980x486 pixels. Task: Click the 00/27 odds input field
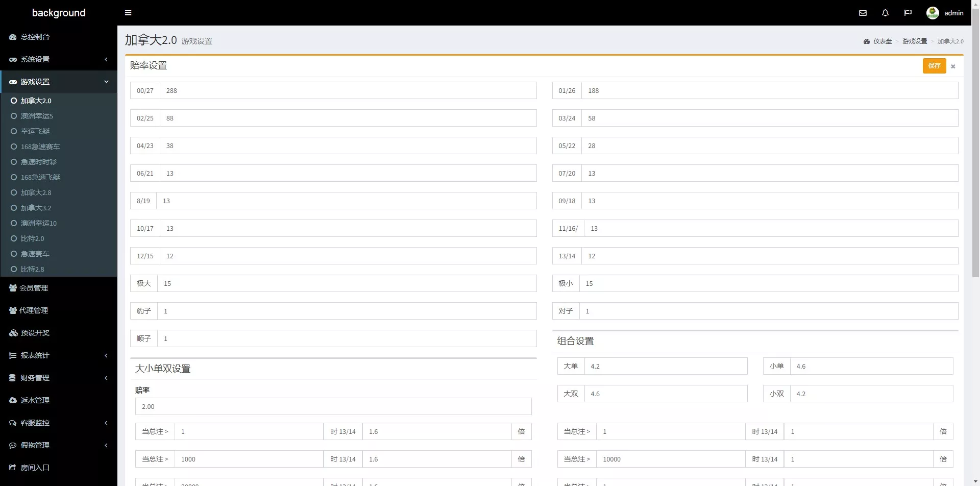point(348,90)
